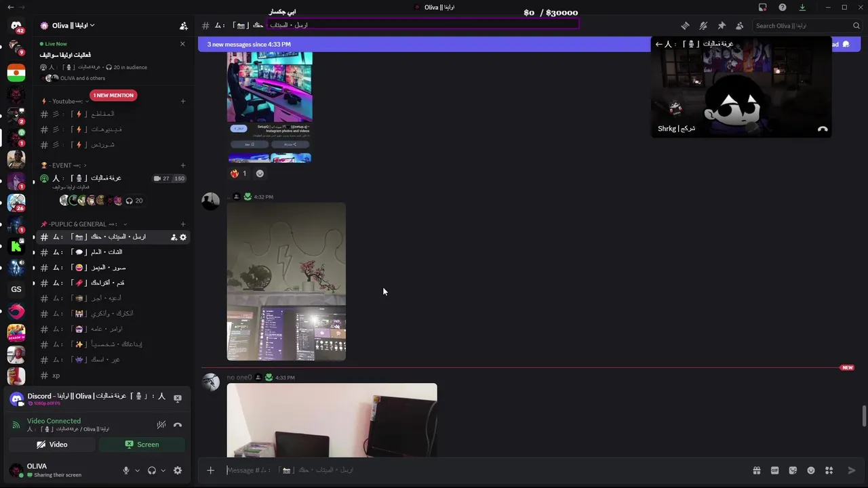Open pinned messages icon

(x=722, y=26)
